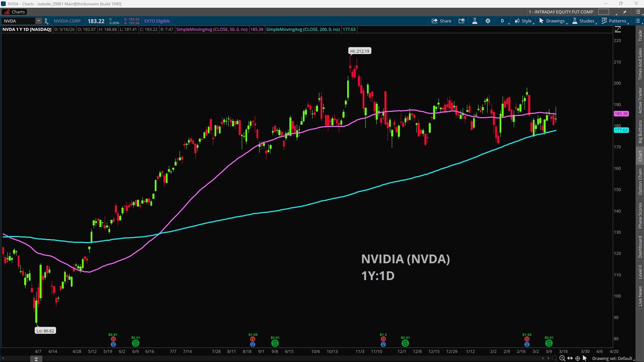Click the EXTO Eligible label
This screenshot has height=362, width=644.
[157, 21]
